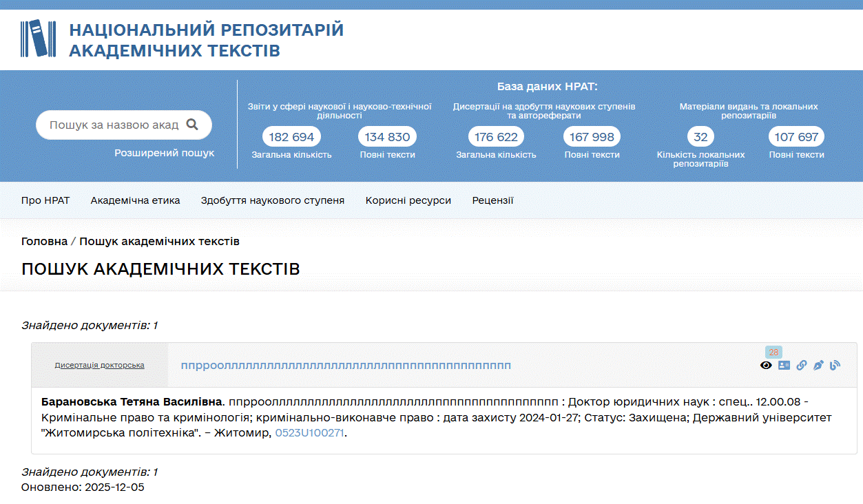
Task: Click the Розширений пошук link
Action: (x=164, y=153)
